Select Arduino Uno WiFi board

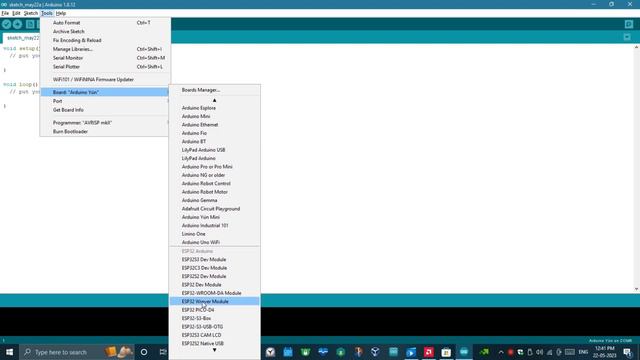215,242
